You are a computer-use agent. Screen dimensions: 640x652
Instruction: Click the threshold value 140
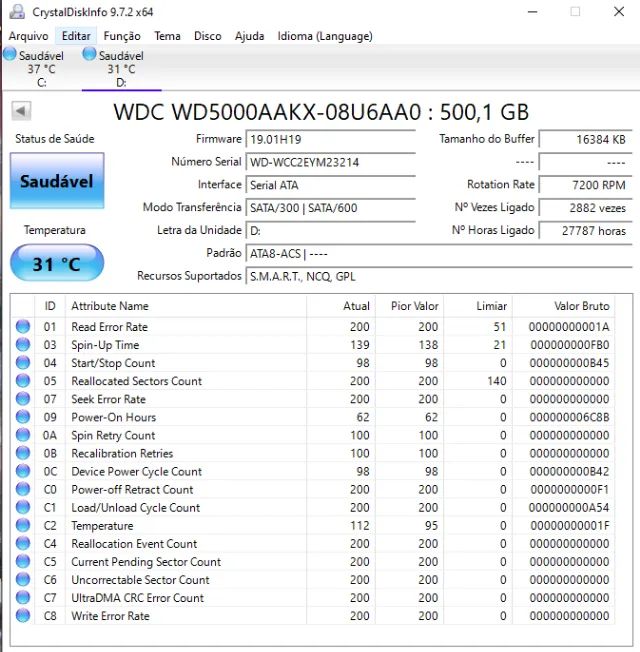[x=497, y=381]
